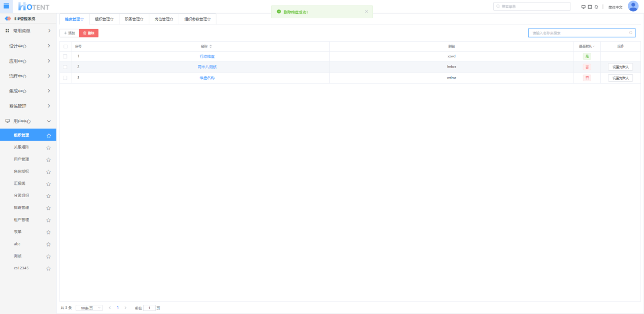This screenshot has height=314, width=644.
Task: Open the 行政维度 link
Action: [207, 56]
